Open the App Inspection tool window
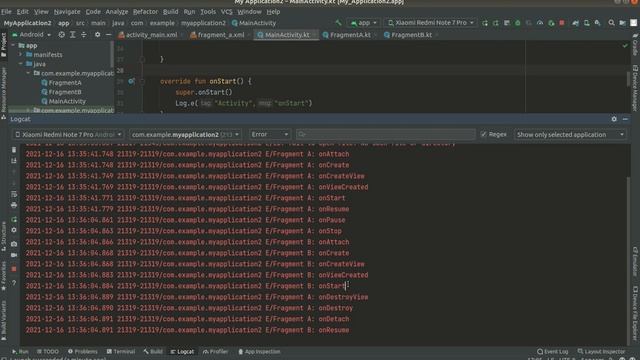The image size is (640, 360). pos(259,351)
